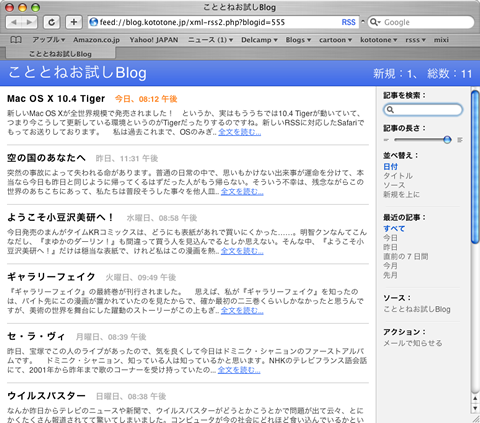Image resolution: width=480 pixels, height=423 pixels.
Task: Read full text of ようこそ小豆沢美研へ article
Action: pos(242,251)
